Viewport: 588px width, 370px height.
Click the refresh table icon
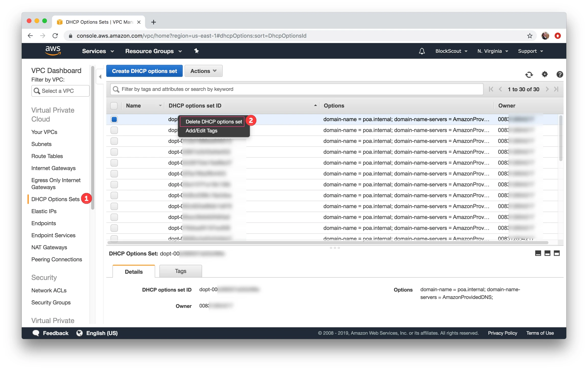529,74
